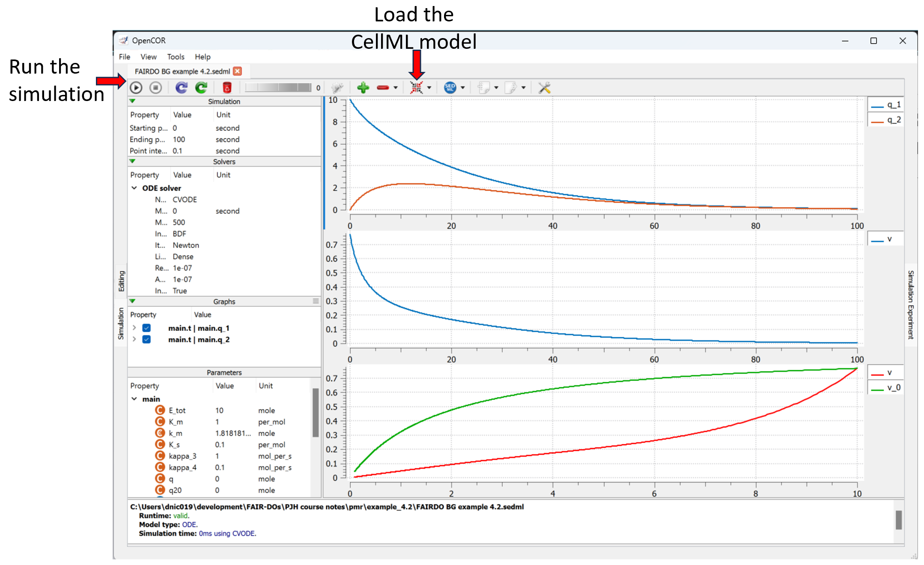Viewport: 924px width, 565px height.
Task: Uncheck the main.t | main.q_1 graph
Action: [146, 328]
